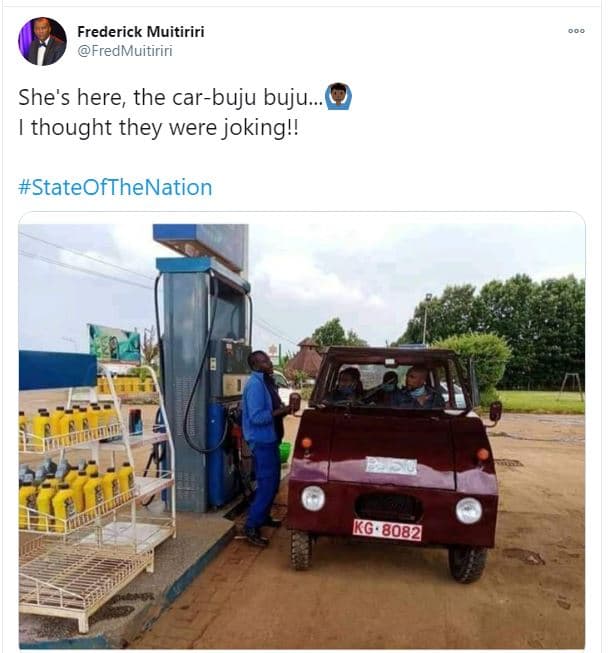Click the car's front grille opening

pos(389,505)
